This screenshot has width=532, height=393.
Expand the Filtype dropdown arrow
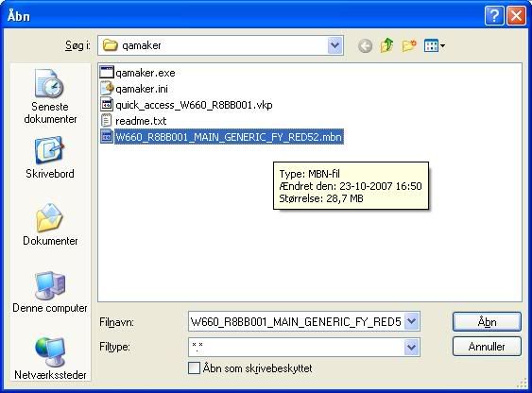412,347
